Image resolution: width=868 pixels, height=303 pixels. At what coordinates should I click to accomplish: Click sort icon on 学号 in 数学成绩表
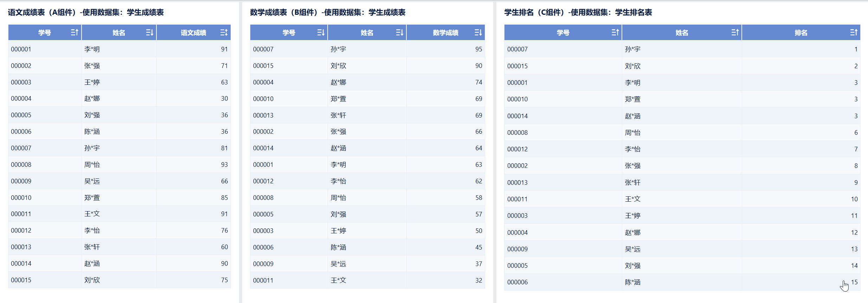321,32
